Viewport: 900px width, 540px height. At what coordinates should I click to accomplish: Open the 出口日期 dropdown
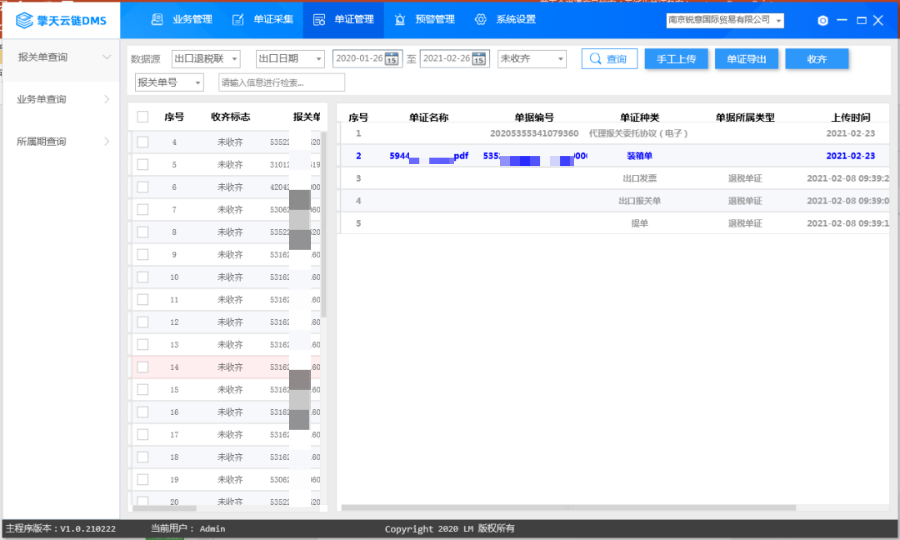click(290, 59)
